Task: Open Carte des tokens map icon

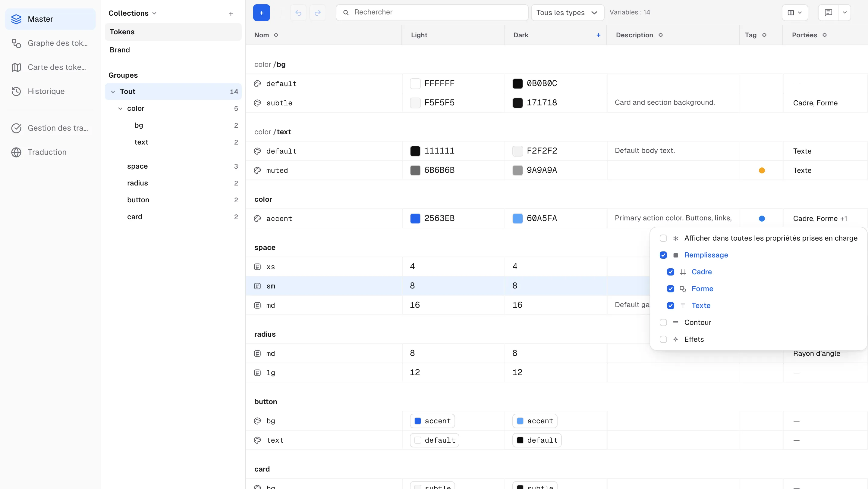Action: tap(16, 67)
